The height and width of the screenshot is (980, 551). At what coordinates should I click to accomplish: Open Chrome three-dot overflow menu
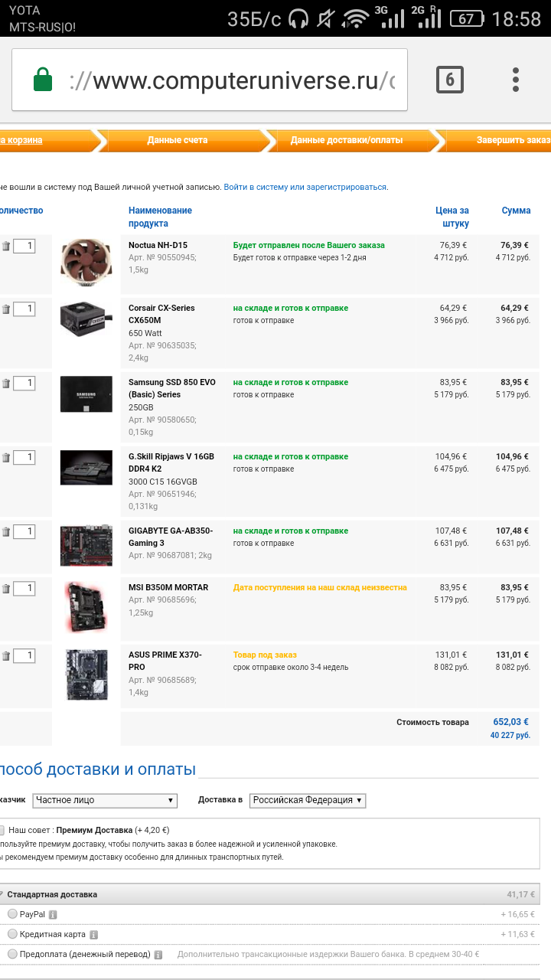click(x=516, y=80)
